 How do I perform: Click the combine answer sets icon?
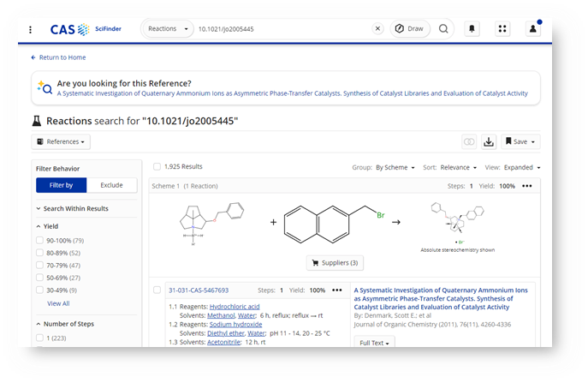click(x=469, y=141)
